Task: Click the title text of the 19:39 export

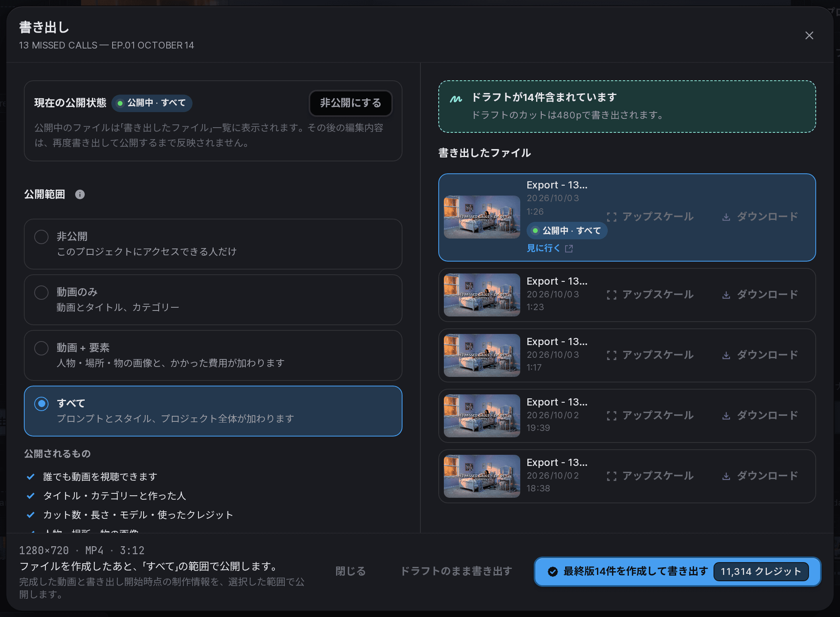Action: tap(557, 402)
